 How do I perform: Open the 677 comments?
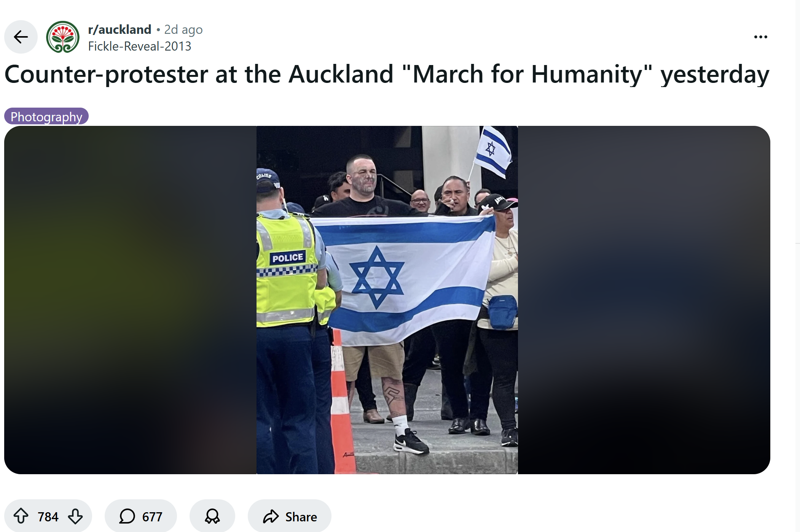coord(141,516)
